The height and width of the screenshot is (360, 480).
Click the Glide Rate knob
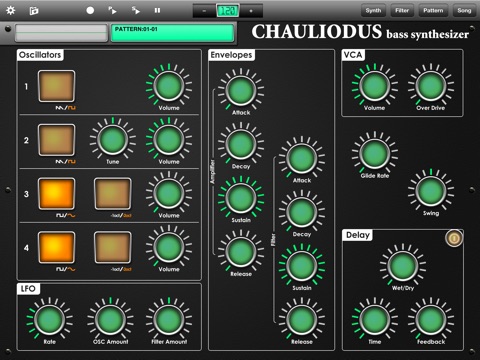(x=375, y=154)
